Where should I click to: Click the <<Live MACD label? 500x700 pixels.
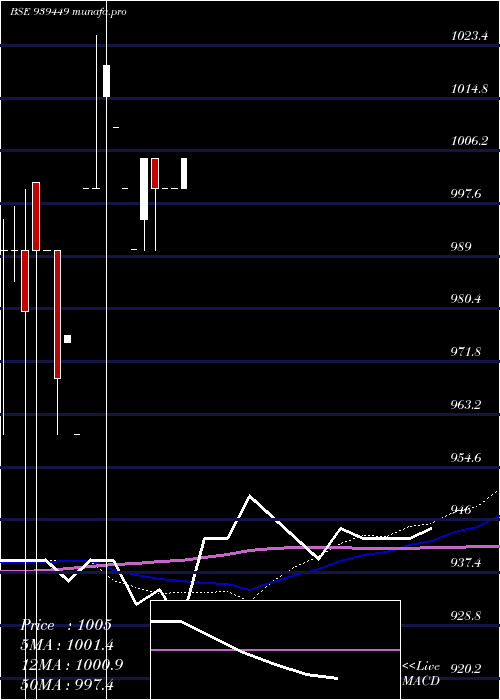pos(421,674)
